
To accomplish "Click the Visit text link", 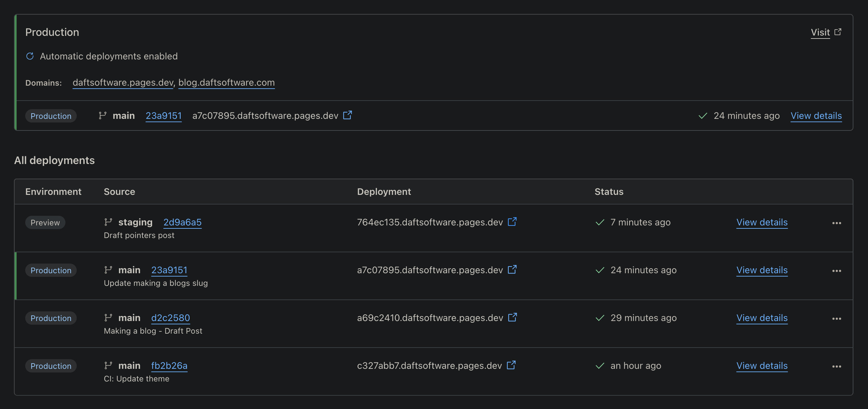I will click(820, 32).
